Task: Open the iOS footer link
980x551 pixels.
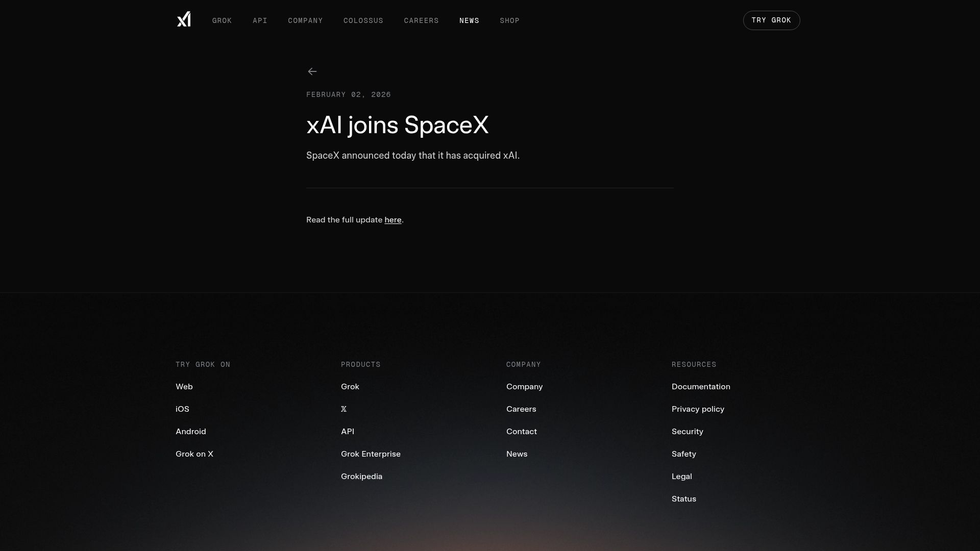Action: (x=182, y=409)
